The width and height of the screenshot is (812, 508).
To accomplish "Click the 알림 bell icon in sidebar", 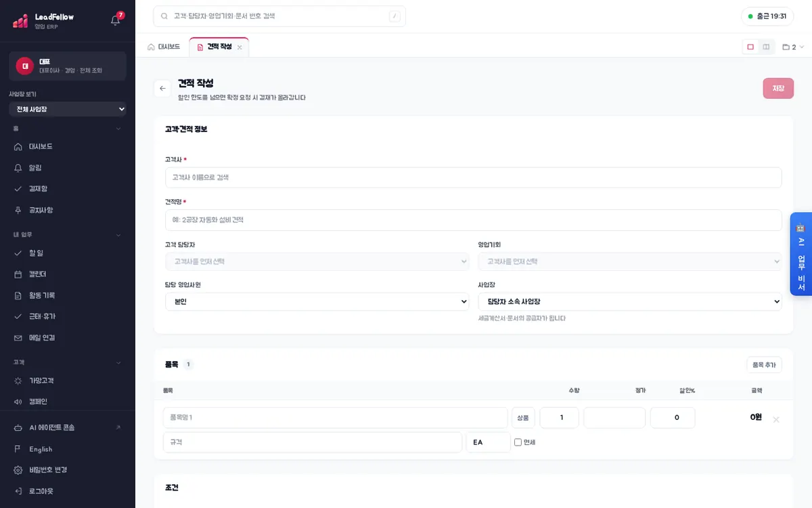I will (x=18, y=167).
